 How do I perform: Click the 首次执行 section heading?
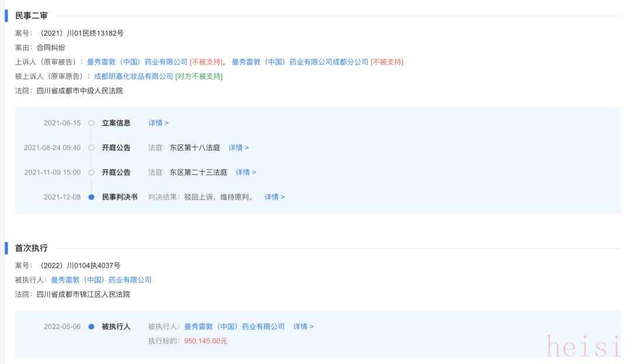click(32, 248)
